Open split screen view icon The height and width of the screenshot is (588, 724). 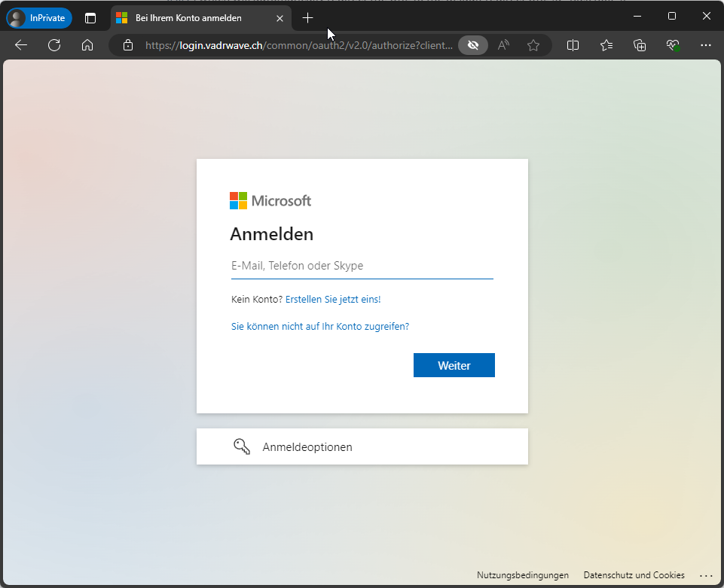(573, 45)
